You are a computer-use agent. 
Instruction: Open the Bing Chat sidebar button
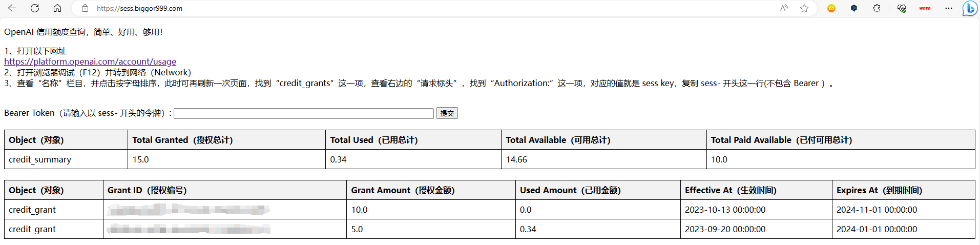[969, 8]
